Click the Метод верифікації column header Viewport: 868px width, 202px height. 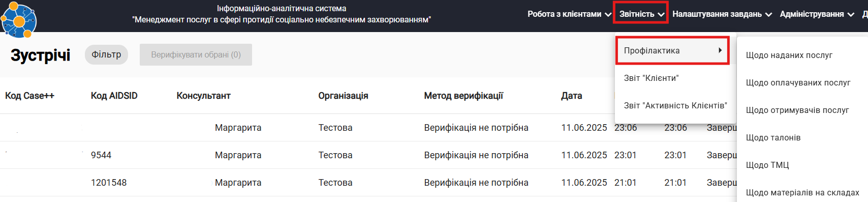click(x=463, y=96)
